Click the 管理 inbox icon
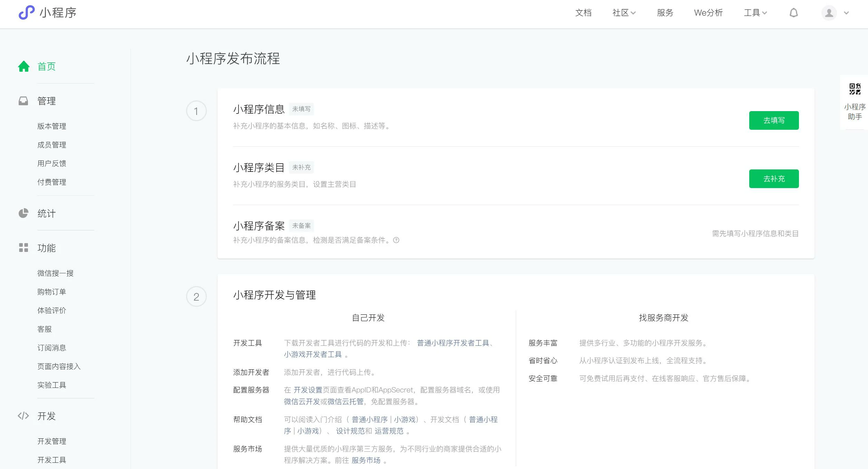Viewport: 868px width, 469px height. coord(23,101)
